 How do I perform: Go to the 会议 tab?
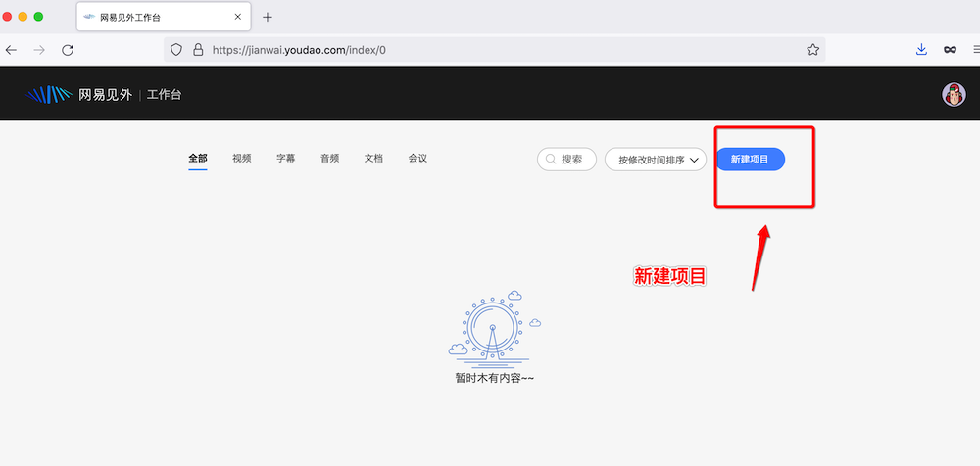pyautogui.click(x=417, y=159)
